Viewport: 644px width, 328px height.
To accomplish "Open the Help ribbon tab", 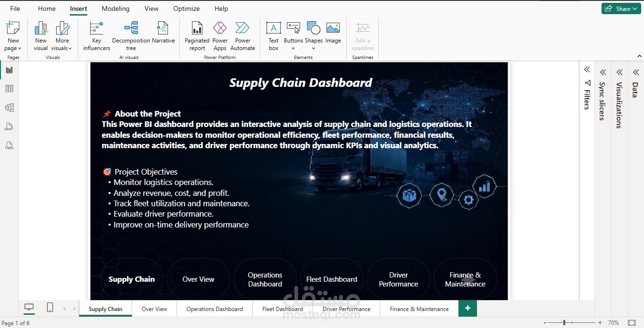I will 221,8.
